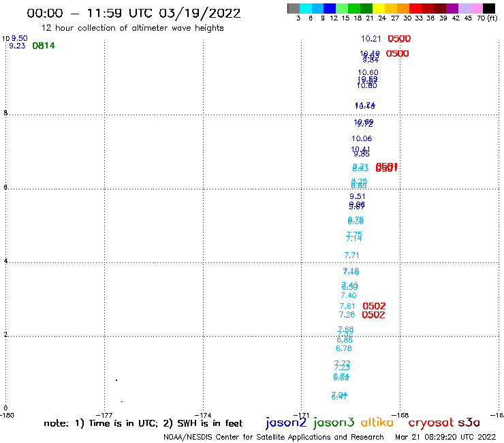Image resolution: width=504 pixels, height=443 pixels.
Task: Click the s3a satellite legend label
Action: click(469, 423)
